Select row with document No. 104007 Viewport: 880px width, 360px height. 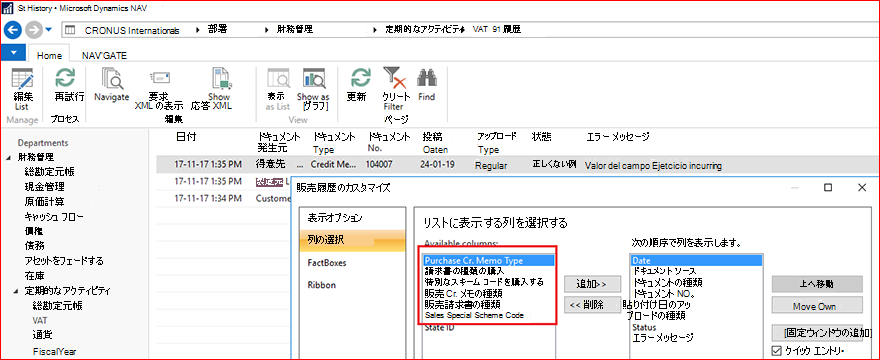click(x=517, y=166)
